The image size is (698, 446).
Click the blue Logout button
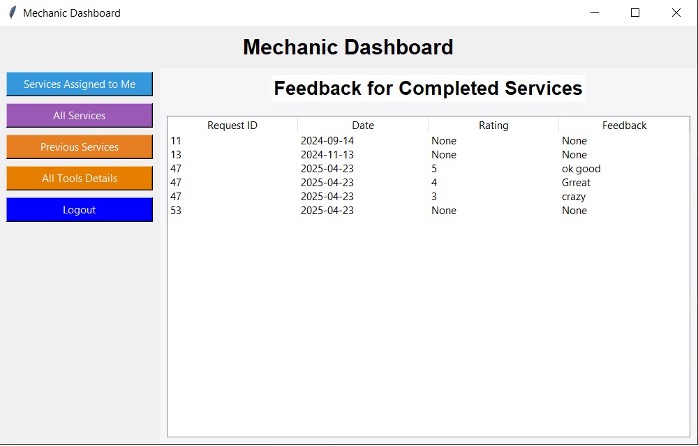pos(79,210)
